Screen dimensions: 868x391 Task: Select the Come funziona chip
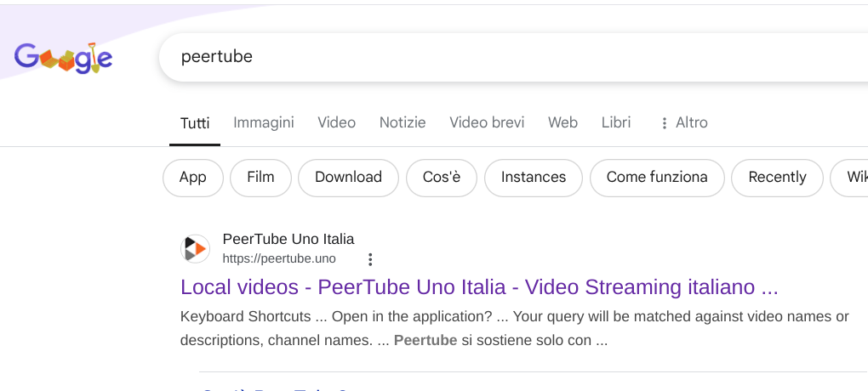click(x=656, y=178)
